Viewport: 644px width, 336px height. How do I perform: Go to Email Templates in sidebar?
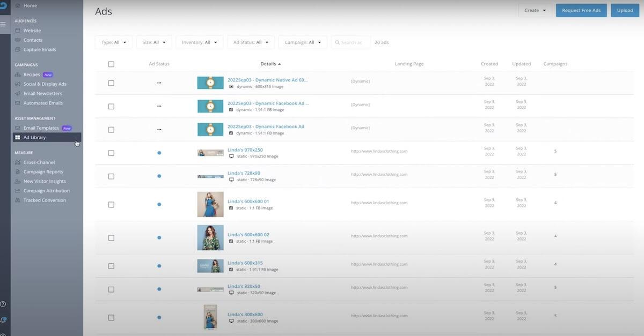coord(41,128)
